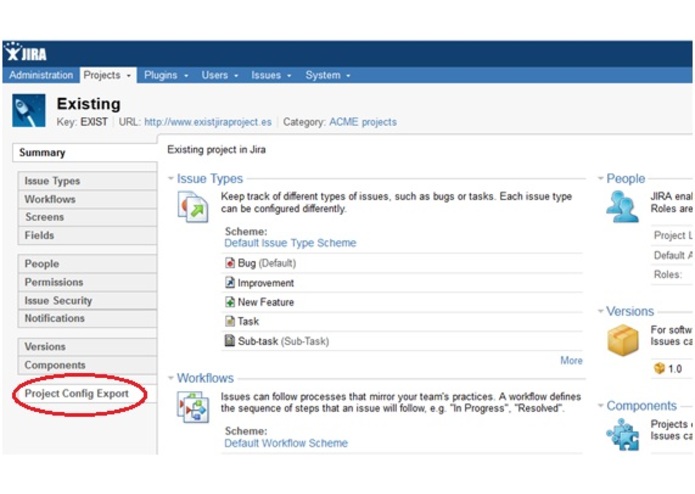Collapse the Versions section
The image size is (695, 494).
pos(601,311)
